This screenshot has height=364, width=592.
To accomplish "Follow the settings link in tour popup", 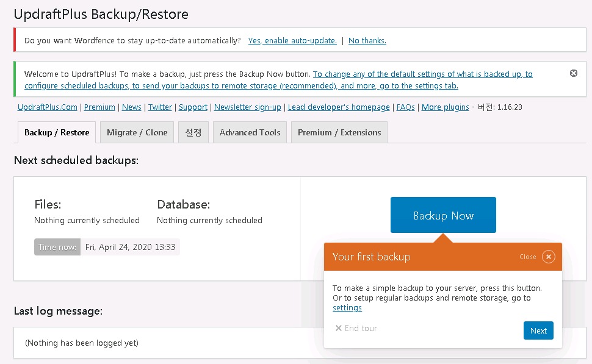I will coord(347,308).
